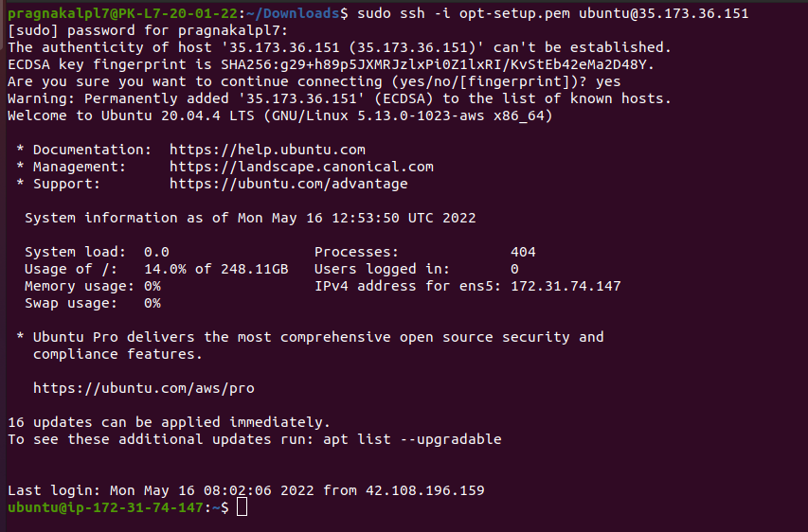Click the 'apt list --upgradable' command text
Viewport: 808px width, 532px height.
coord(412,439)
